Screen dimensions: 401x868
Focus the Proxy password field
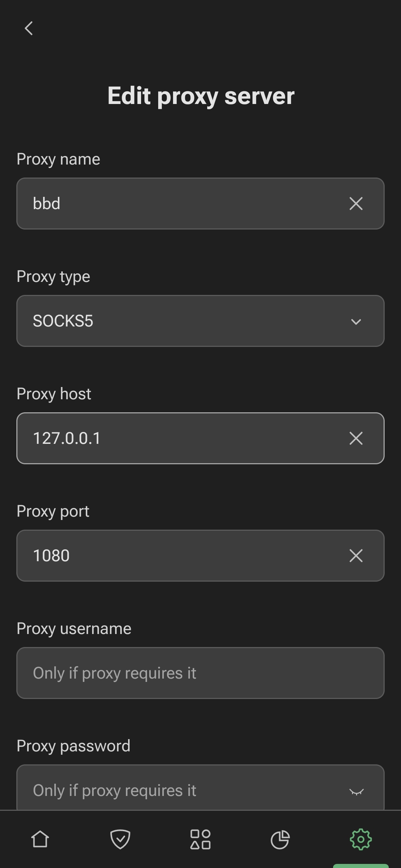pyautogui.click(x=178, y=790)
